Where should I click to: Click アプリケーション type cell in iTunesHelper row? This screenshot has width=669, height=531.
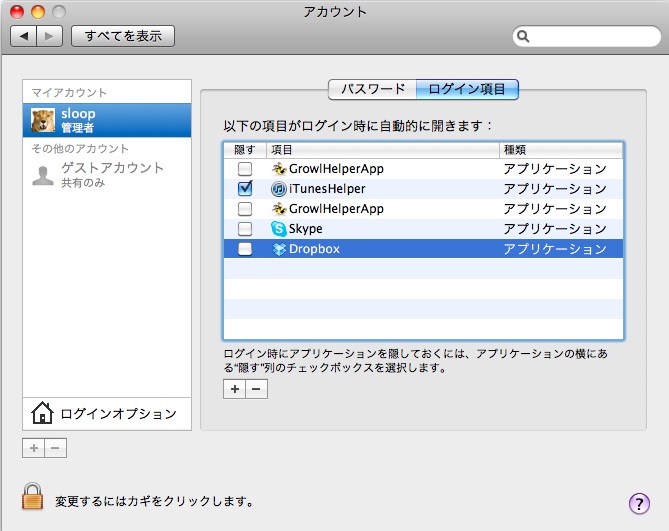(555, 189)
